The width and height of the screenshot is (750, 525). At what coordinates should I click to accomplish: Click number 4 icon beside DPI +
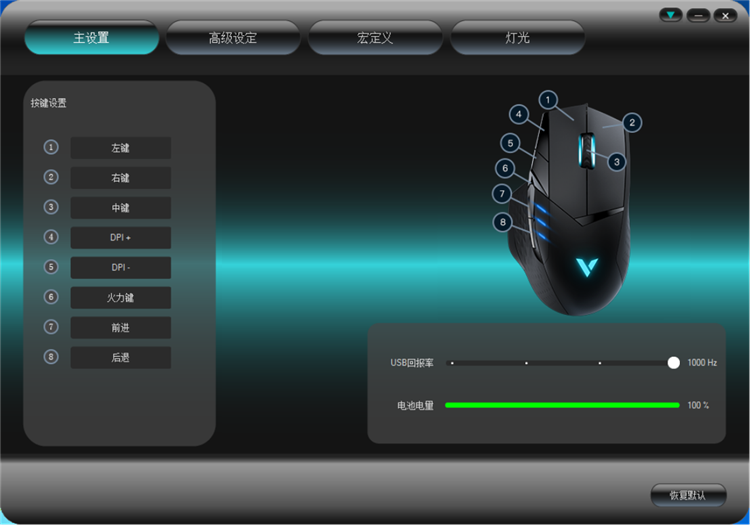point(51,237)
